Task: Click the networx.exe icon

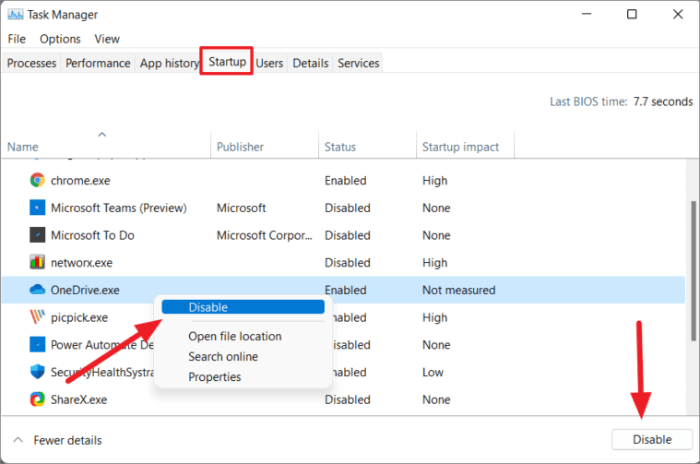Action: tap(38, 262)
